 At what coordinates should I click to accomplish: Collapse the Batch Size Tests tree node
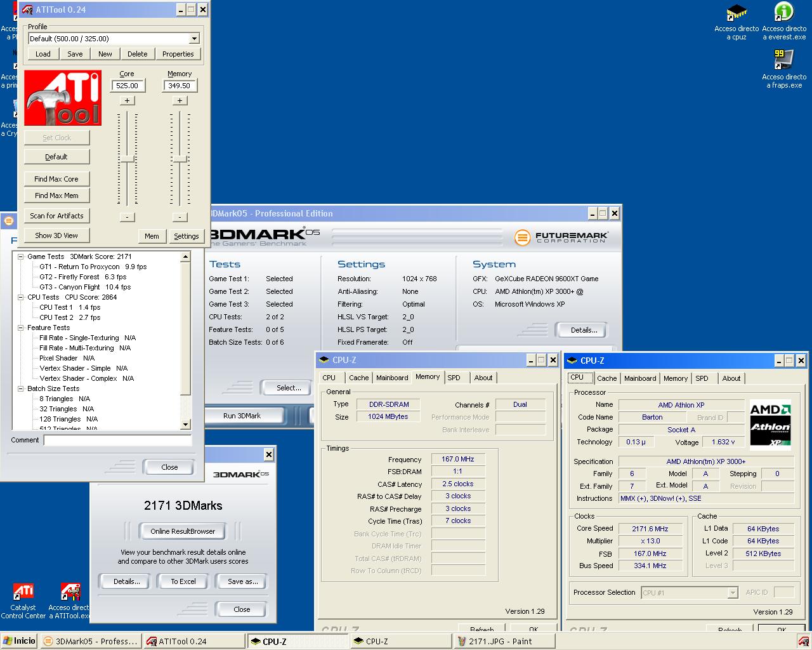coord(20,388)
